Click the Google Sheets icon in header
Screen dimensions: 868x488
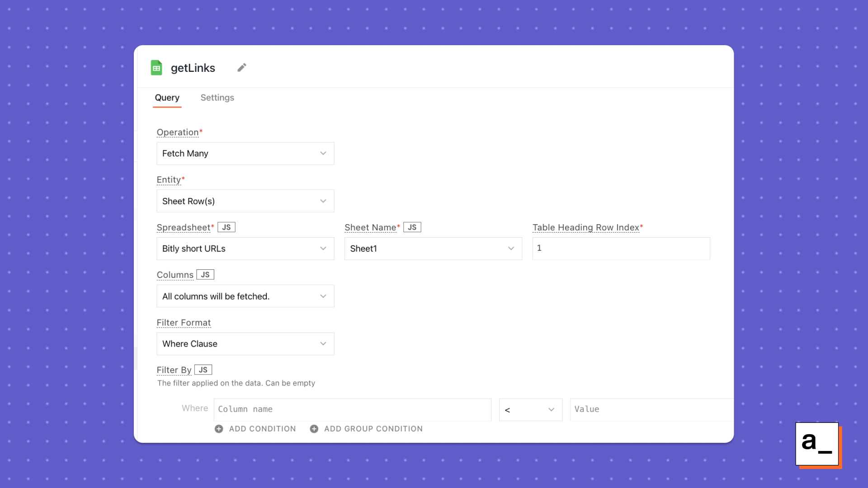click(x=157, y=67)
